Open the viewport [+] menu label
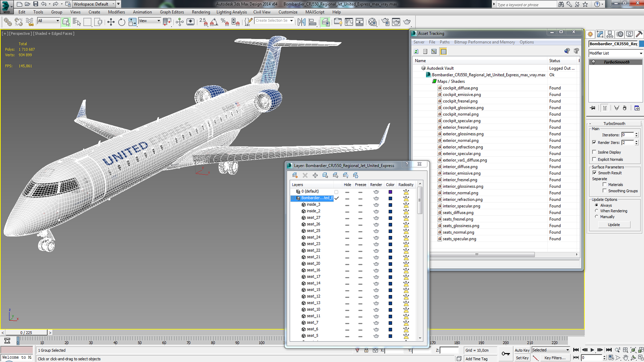This screenshot has width=644, height=362. (x=5, y=34)
